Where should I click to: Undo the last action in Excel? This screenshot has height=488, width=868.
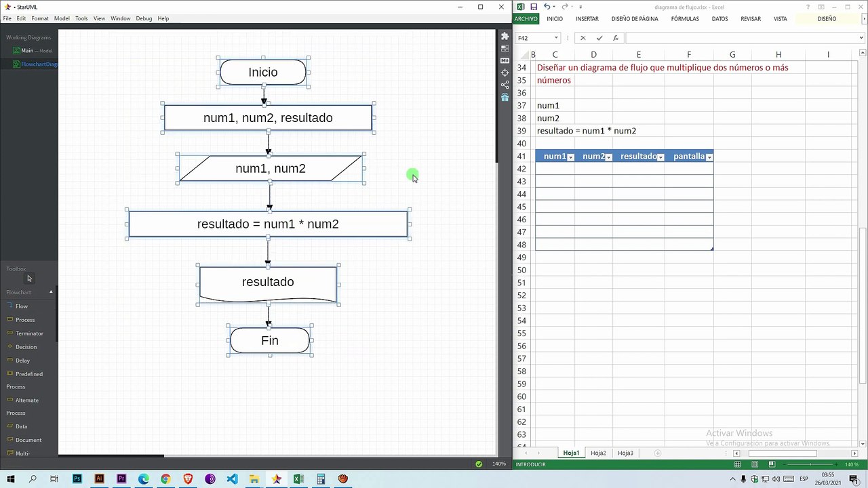[547, 7]
